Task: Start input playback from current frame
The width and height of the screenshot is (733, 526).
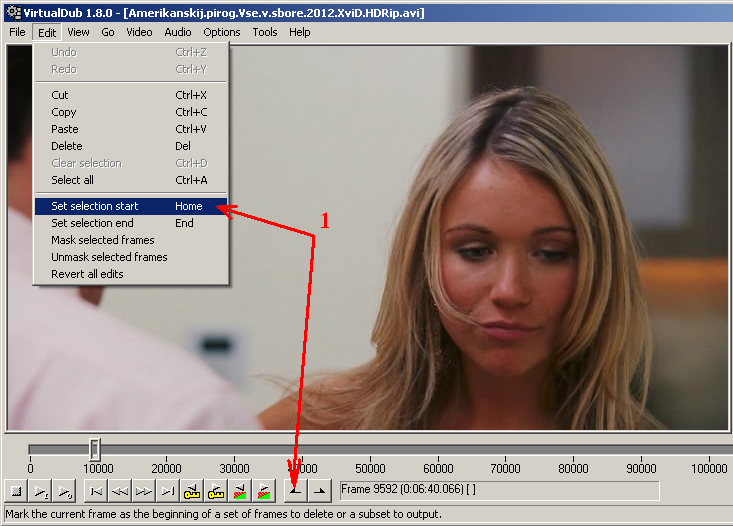Action: (40, 491)
